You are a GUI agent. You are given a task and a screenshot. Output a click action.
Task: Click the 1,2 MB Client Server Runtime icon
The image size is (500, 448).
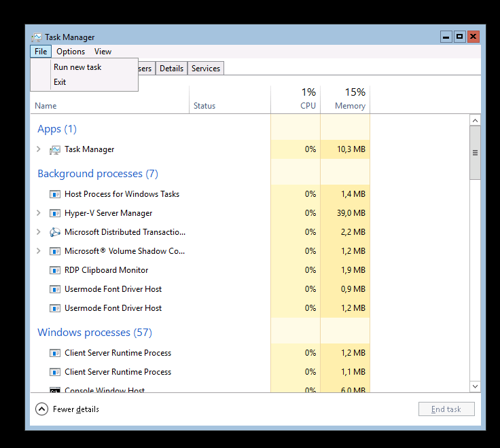pyautogui.click(x=55, y=353)
